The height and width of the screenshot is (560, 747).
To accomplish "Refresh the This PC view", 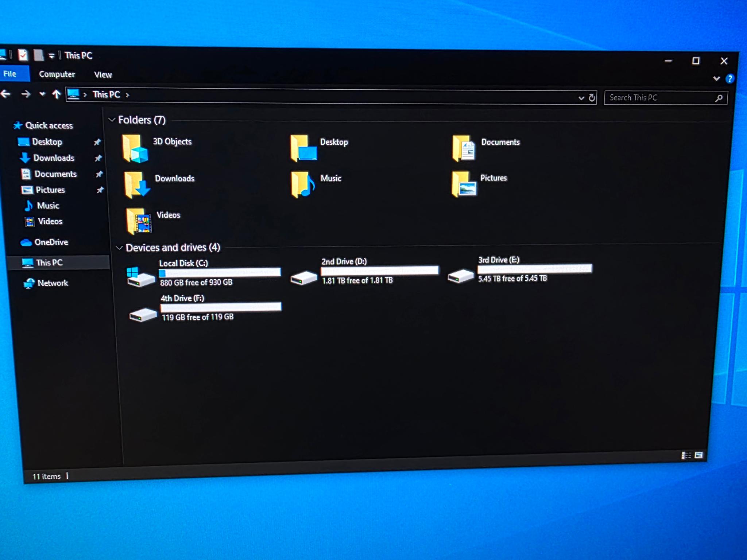I will coord(592,98).
